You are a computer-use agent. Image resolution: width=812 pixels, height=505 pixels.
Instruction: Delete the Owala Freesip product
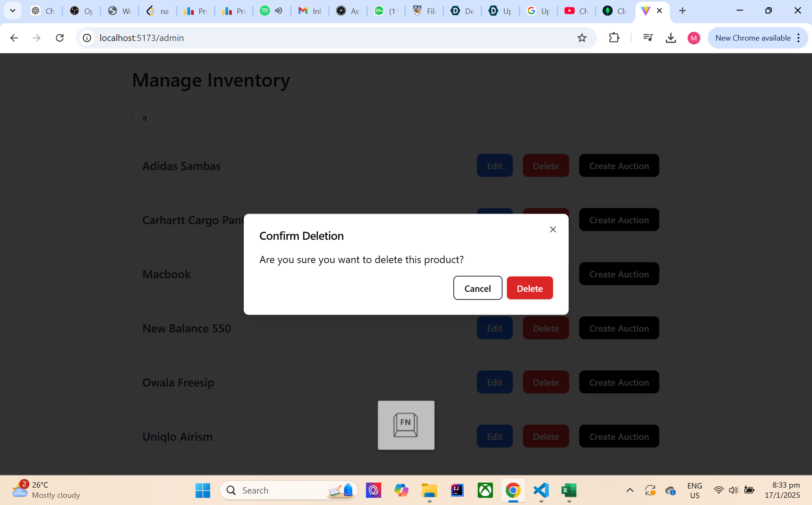pos(546,382)
